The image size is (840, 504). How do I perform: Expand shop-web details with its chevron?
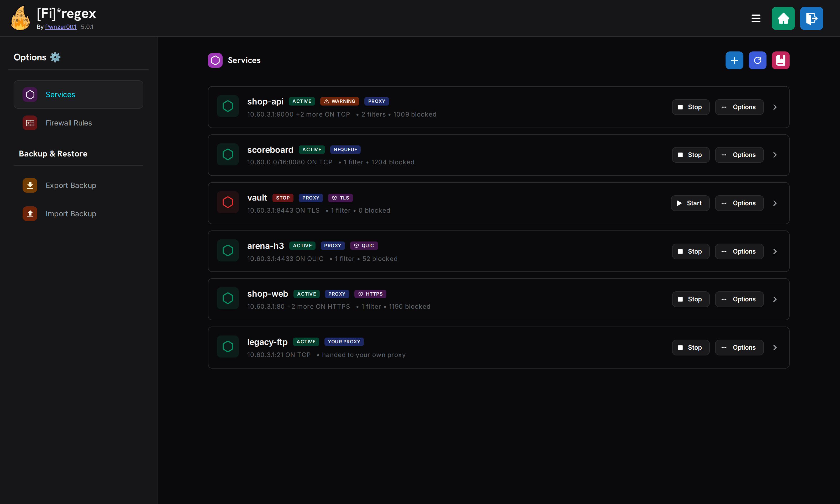click(775, 299)
